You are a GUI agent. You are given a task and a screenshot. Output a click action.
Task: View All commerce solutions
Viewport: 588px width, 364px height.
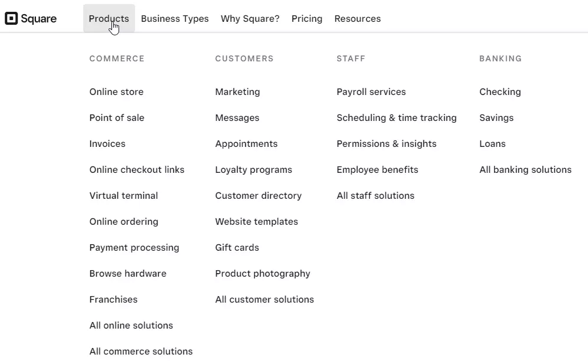click(x=141, y=351)
